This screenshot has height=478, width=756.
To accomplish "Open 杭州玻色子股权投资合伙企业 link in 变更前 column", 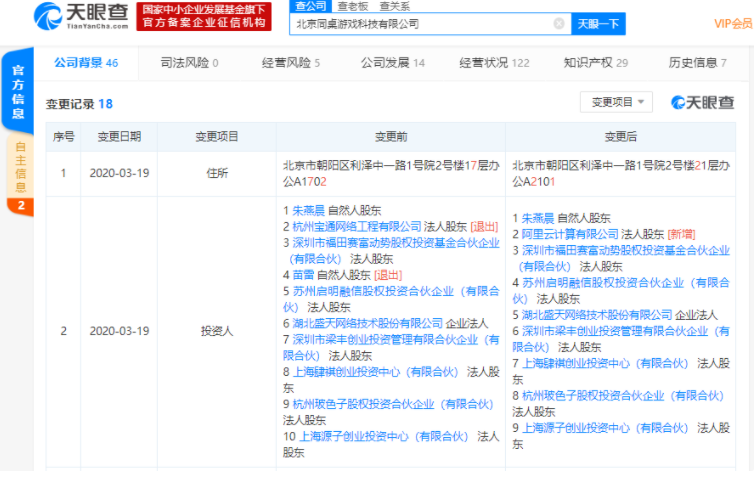I will tap(392, 404).
